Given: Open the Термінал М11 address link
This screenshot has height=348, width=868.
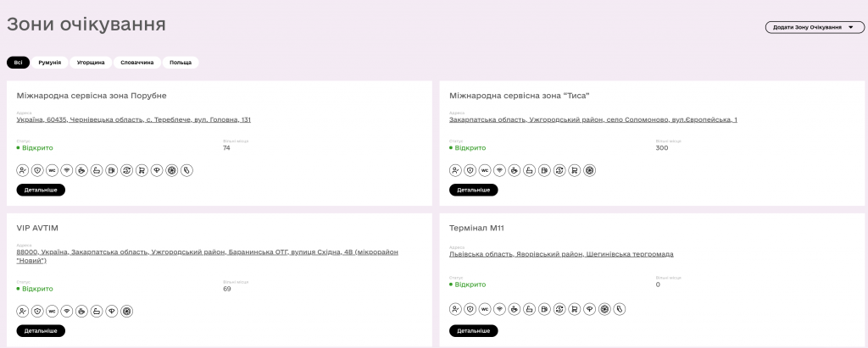Looking at the screenshot, I should [561, 255].
